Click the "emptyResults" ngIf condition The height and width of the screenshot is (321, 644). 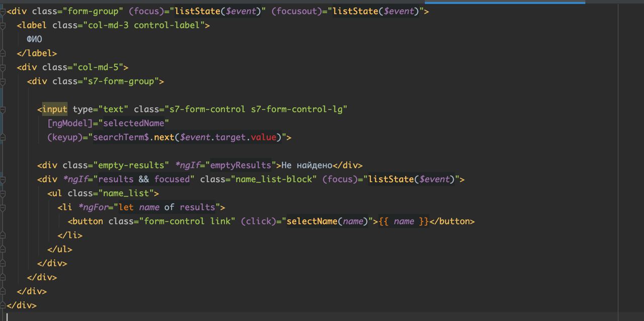241,165
